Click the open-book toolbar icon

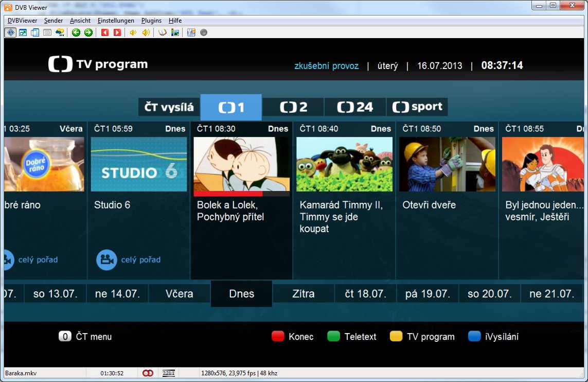163,32
